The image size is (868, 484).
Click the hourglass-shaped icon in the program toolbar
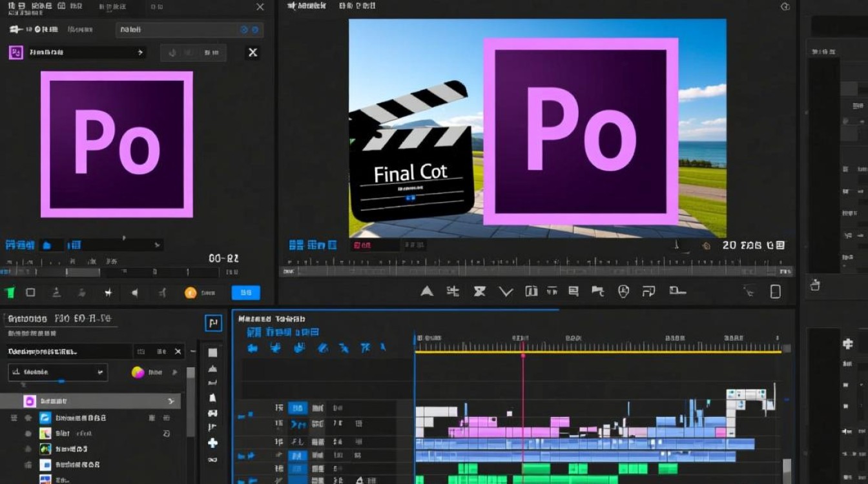(x=479, y=292)
